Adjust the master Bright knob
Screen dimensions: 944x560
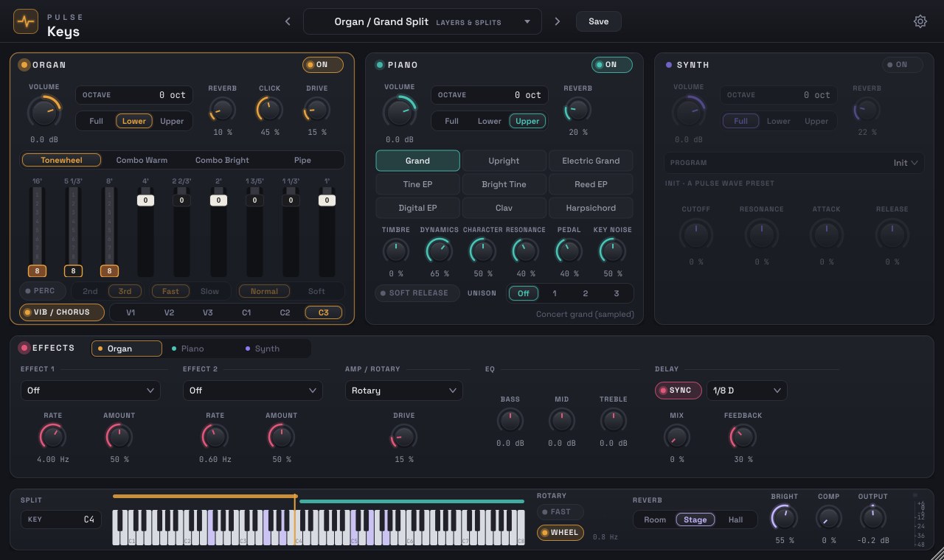[784, 517]
